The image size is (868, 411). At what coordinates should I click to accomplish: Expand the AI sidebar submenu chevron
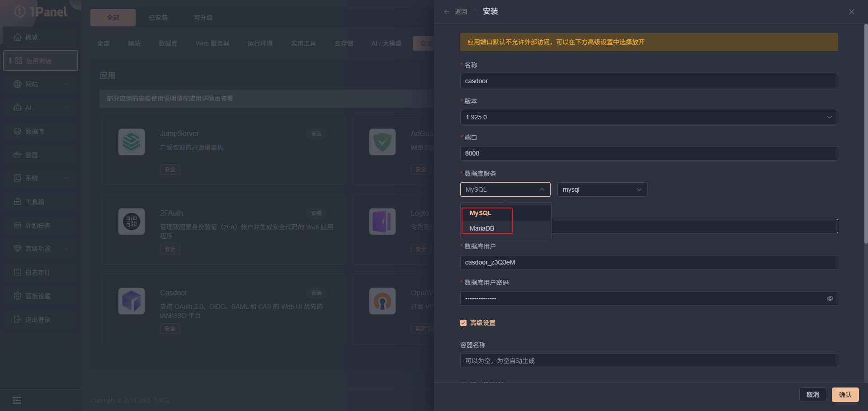pyautogui.click(x=66, y=108)
